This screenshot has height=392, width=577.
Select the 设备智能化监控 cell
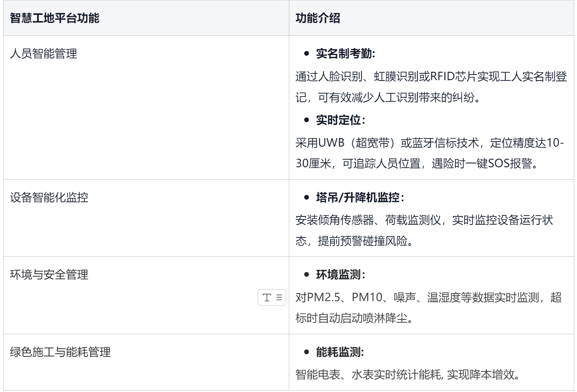(x=49, y=198)
